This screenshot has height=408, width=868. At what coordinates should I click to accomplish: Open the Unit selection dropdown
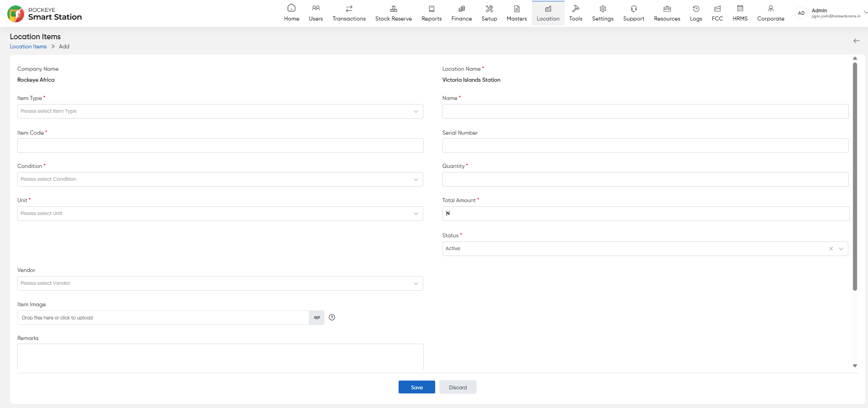click(220, 214)
